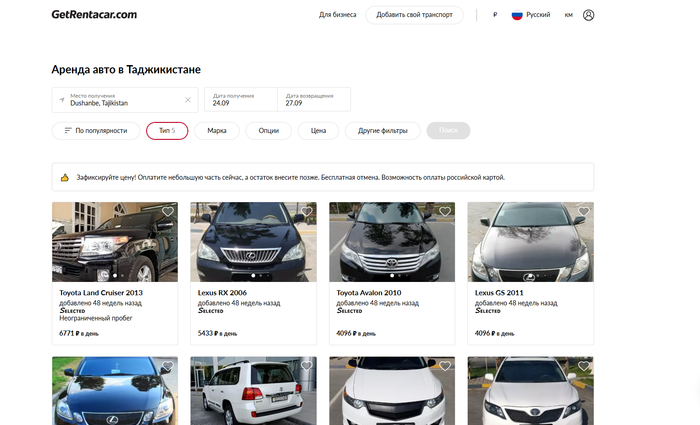
Task: Click the pickup date field 24.09
Action: pos(240,99)
